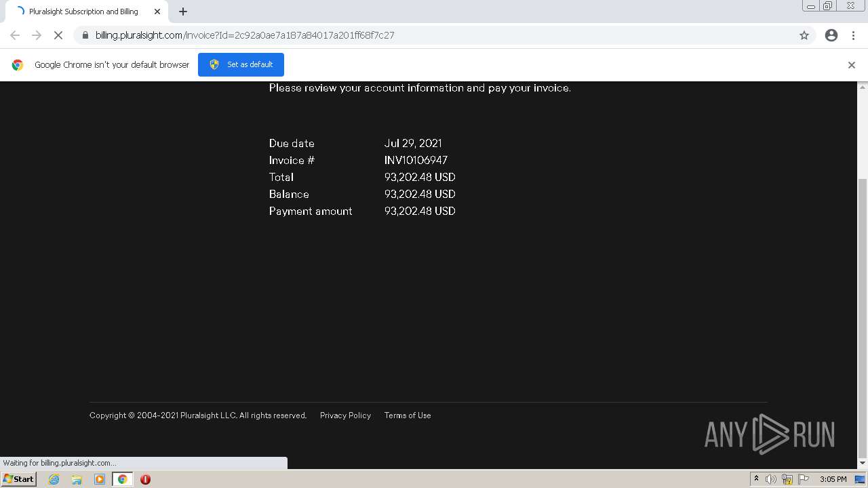The width and height of the screenshot is (868, 488).
Task: Click the scrollbar up arrow
Action: click(863, 87)
